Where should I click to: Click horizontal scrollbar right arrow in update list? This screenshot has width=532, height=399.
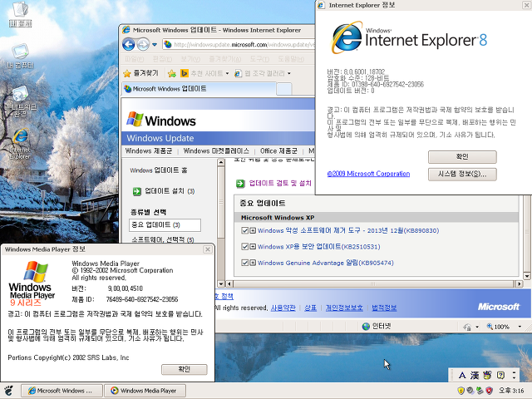click(519, 283)
